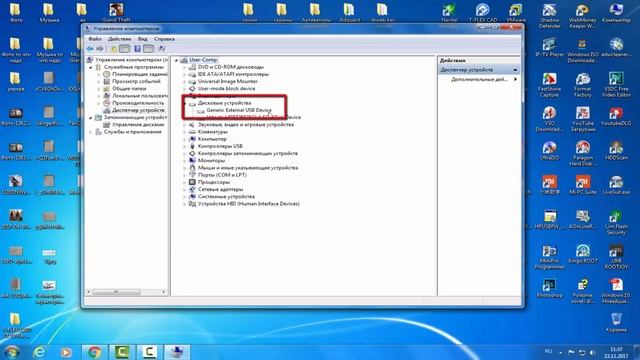This screenshot has width=640, height=360.
Task: Select Общие папки in left tree
Action: tap(129, 89)
